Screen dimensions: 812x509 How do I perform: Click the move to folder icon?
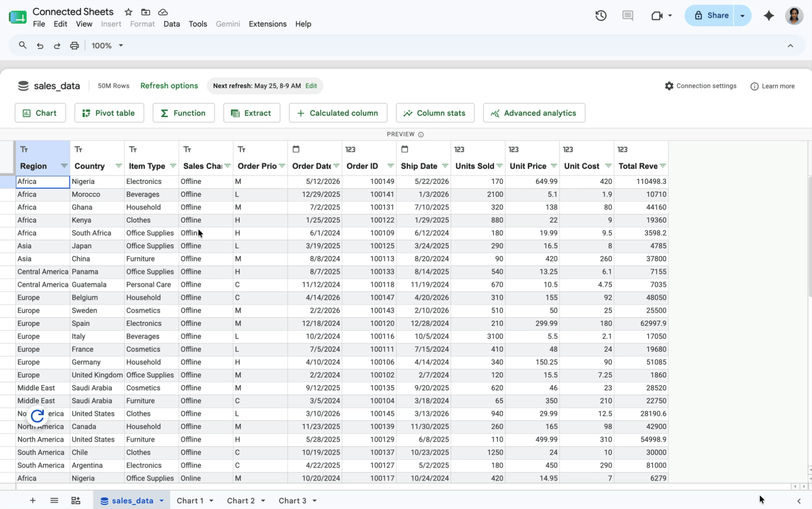[146, 12]
